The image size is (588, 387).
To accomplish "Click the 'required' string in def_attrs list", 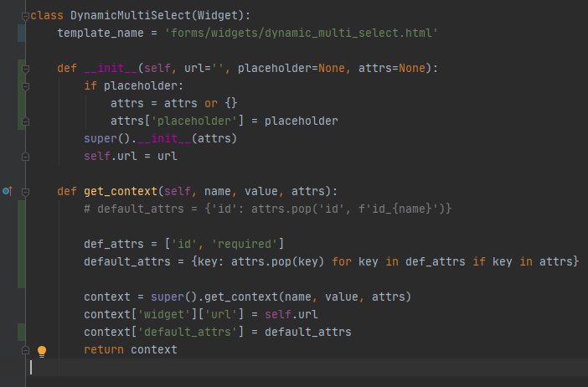I will (244, 244).
